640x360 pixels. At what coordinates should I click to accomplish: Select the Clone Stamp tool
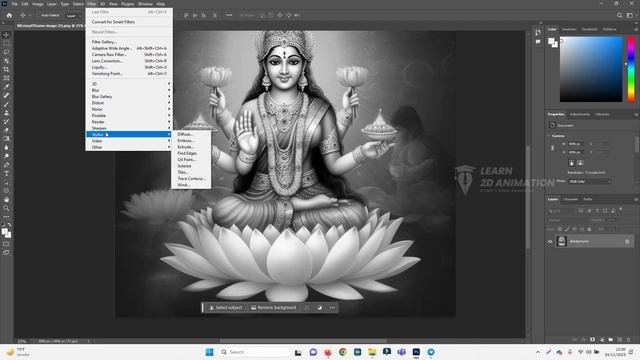[x=6, y=113]
